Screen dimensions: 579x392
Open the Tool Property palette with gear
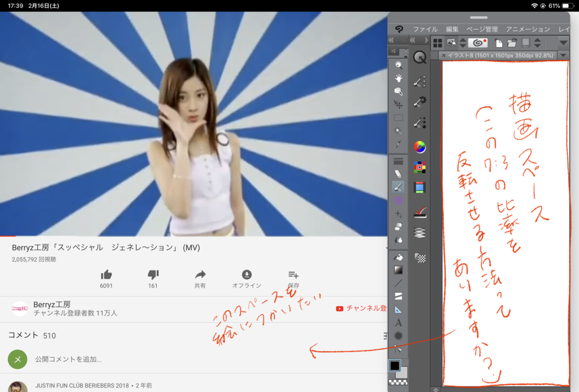420,102
